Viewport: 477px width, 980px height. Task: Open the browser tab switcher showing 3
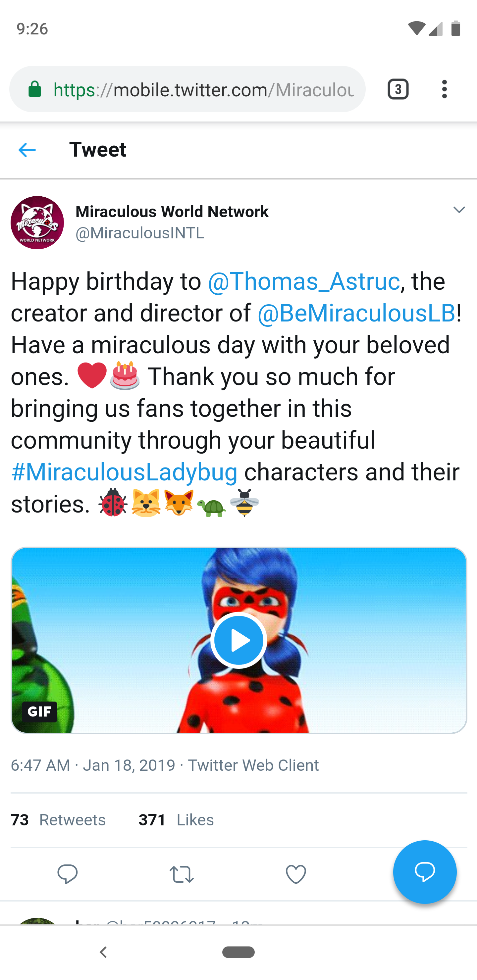coord(398,89)
